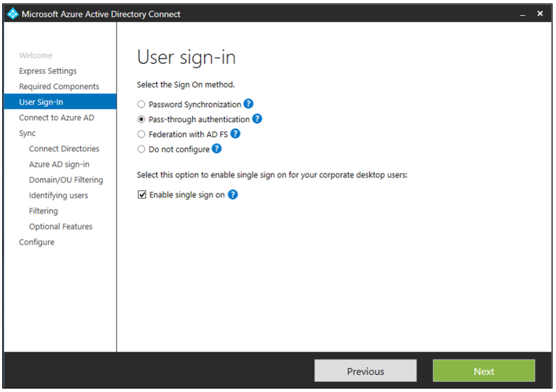The width and height of the screenshot is (556, 392).
Task: Click the Previous button
Action: [x=366, y=371]
